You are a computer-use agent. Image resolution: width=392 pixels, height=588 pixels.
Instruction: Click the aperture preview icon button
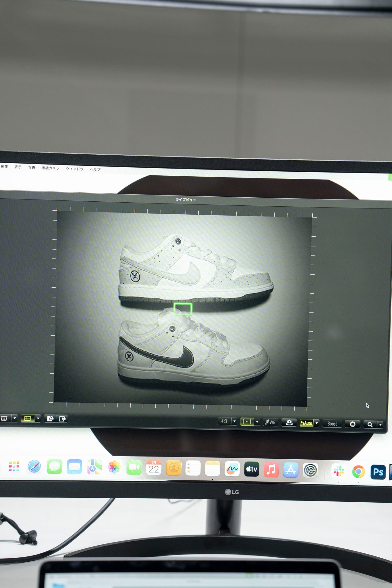(352, 424)
